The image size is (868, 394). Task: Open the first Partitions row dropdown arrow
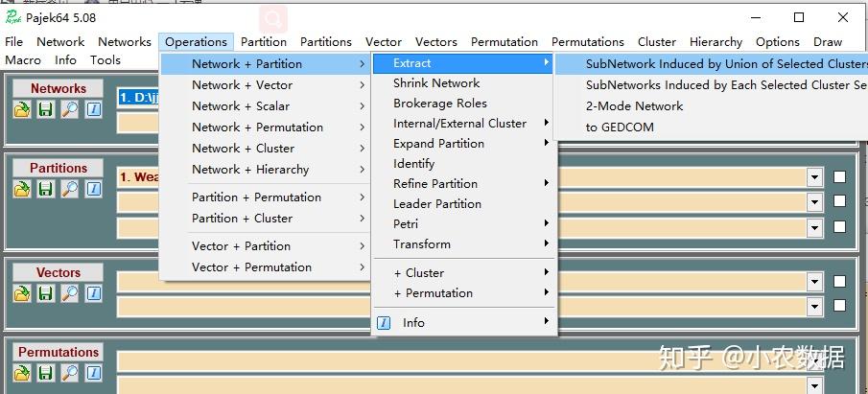(x=814, y=177)
